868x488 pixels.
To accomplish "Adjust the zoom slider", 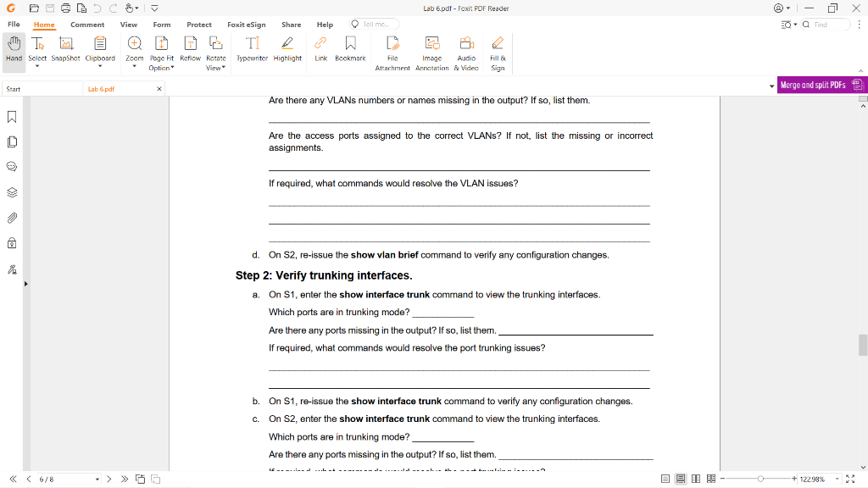I will (762, 479).
